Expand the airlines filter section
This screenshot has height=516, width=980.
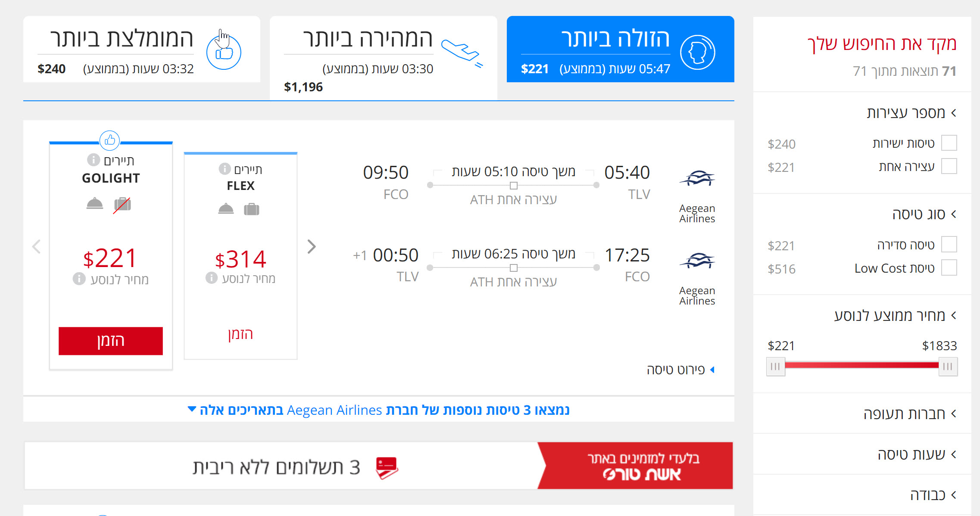click(910, 414)
